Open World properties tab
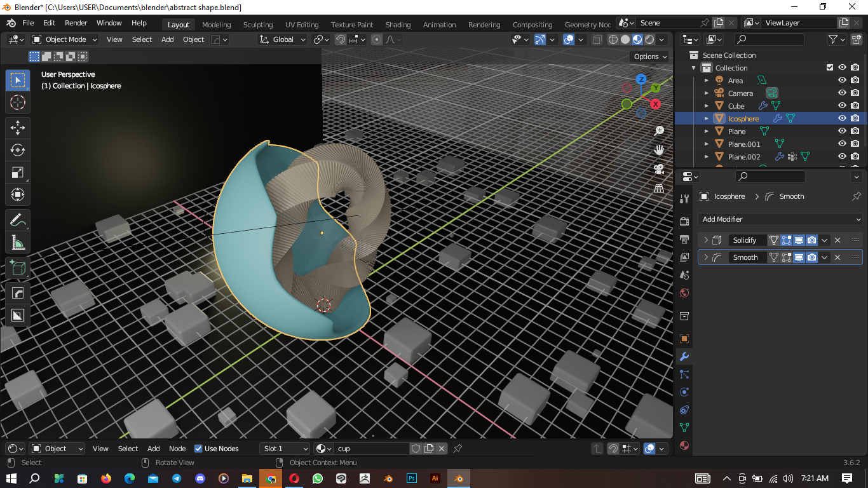This screenshot has width=868, height=488. click(684, 293)
